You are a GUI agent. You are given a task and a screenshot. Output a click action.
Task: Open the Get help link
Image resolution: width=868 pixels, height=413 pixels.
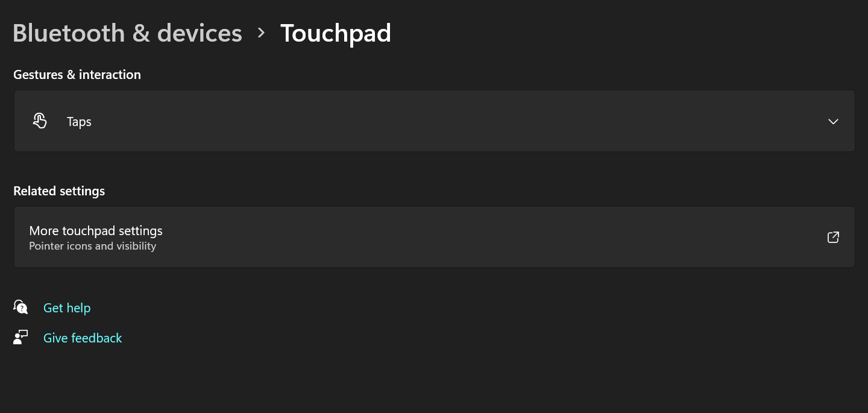[x=67, y=308]
